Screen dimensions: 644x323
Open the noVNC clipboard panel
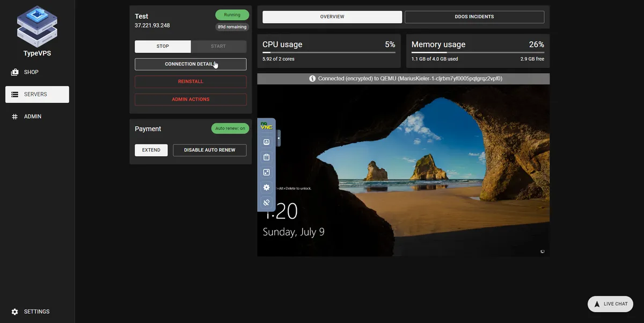coord(266,157)
